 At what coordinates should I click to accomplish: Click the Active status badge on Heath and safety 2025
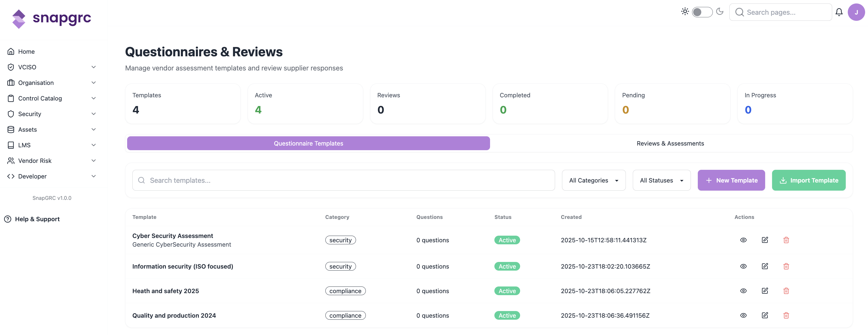click(507, 291)
